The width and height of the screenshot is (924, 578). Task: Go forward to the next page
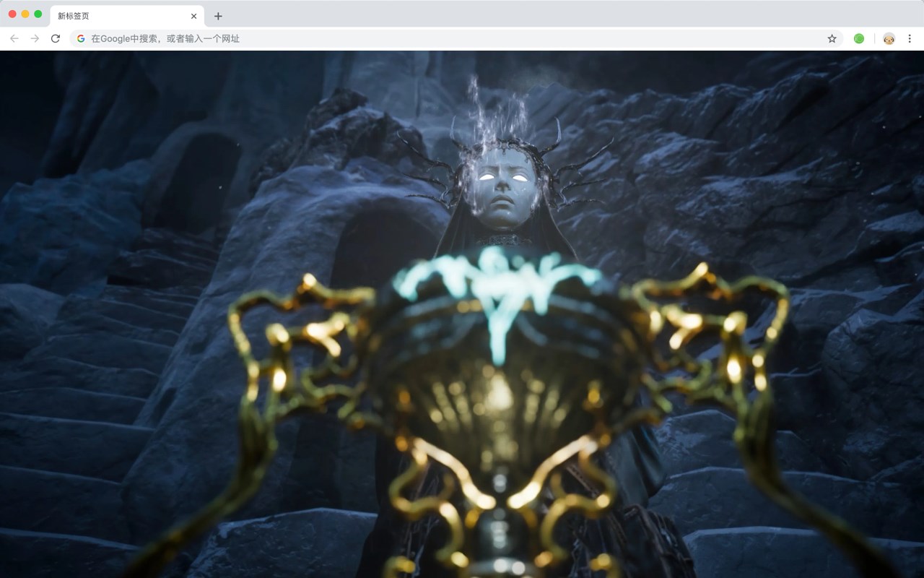click(x=35, y=38)
